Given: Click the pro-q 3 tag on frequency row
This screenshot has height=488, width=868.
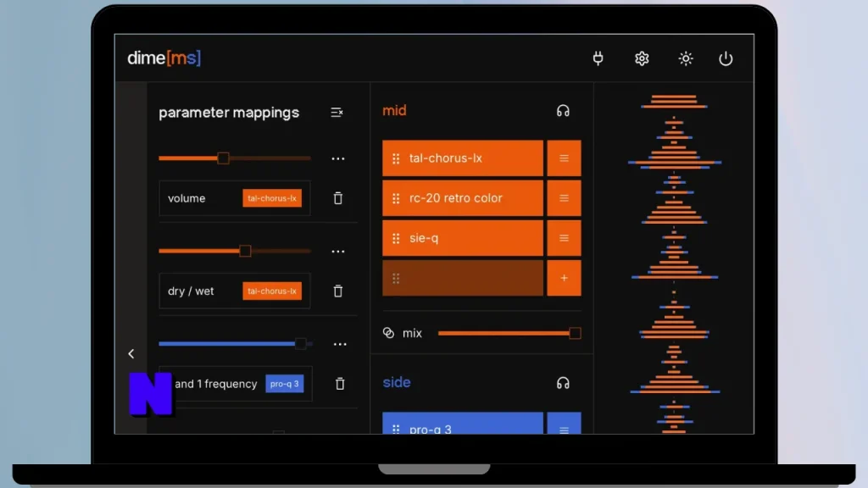Looking at the screenshot, I should 285,384.
